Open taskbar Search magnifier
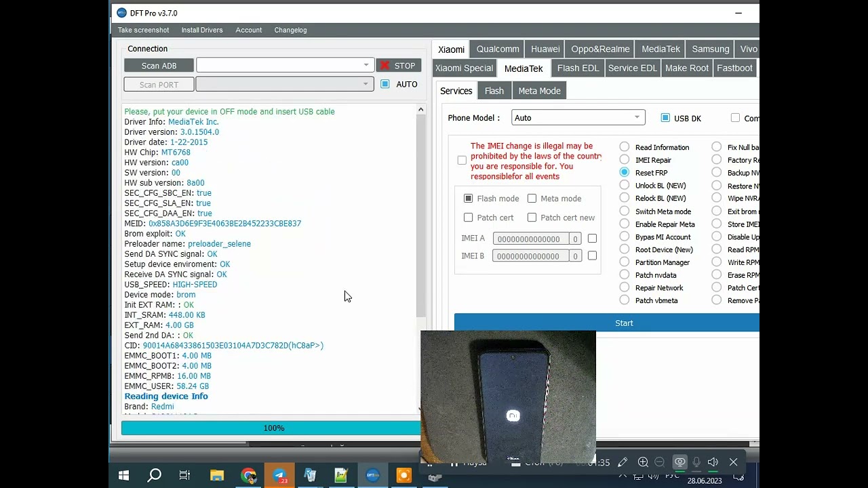Viewport: 868px width, 488px height. (155, 476)
